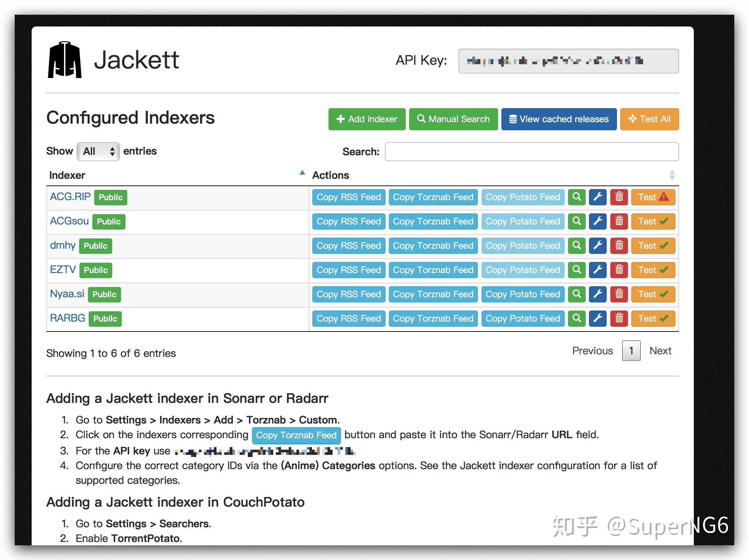Copy Torznab Feed for dmhy
This screenshot has height=560, width=749.
pyautogui.click(x=433, y=246)
